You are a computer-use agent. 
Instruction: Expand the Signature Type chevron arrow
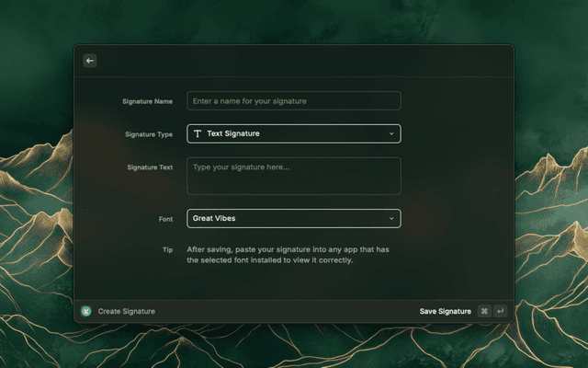coord(391,134)
